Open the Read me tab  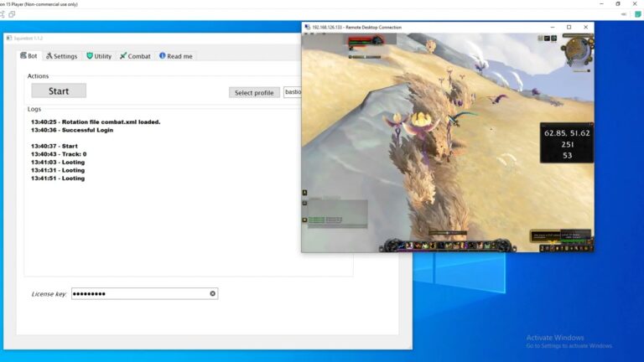(176, 56)
